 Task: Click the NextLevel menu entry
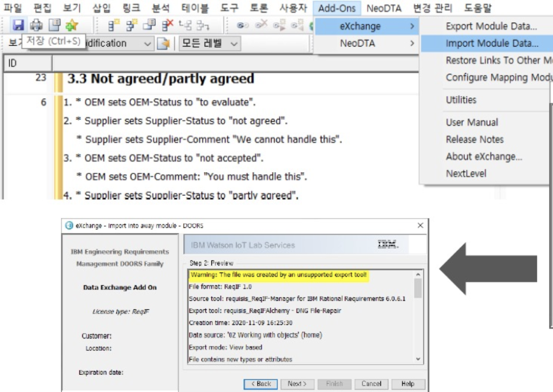pos(466,173)
